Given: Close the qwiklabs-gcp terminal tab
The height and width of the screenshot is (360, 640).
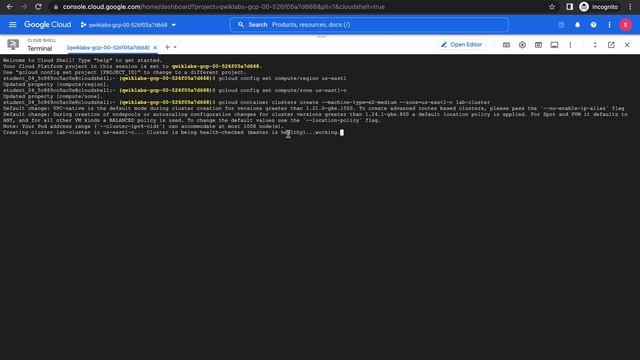Looking at the screenshot, I should pos(155,48).
